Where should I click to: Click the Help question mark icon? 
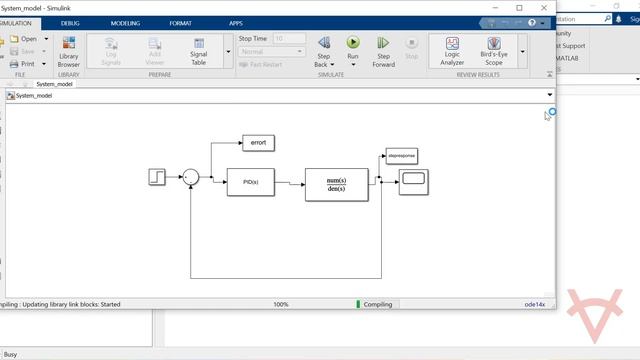[x=531, y=23]
